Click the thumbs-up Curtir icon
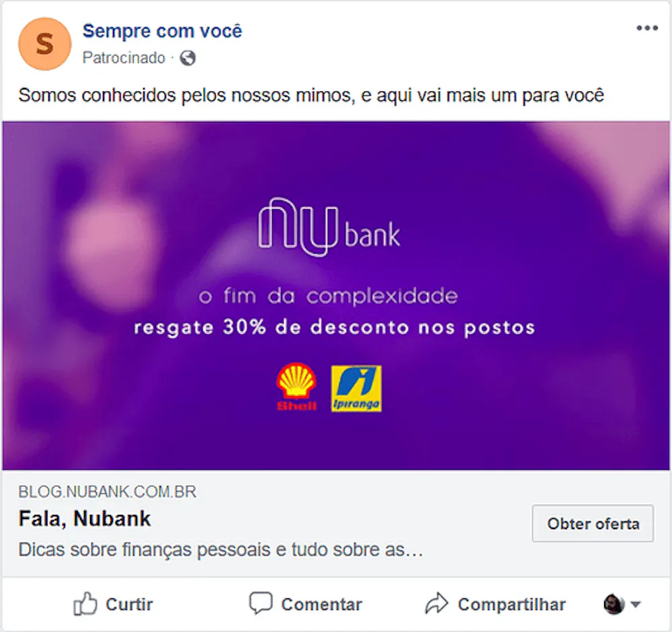 (85, 604)
